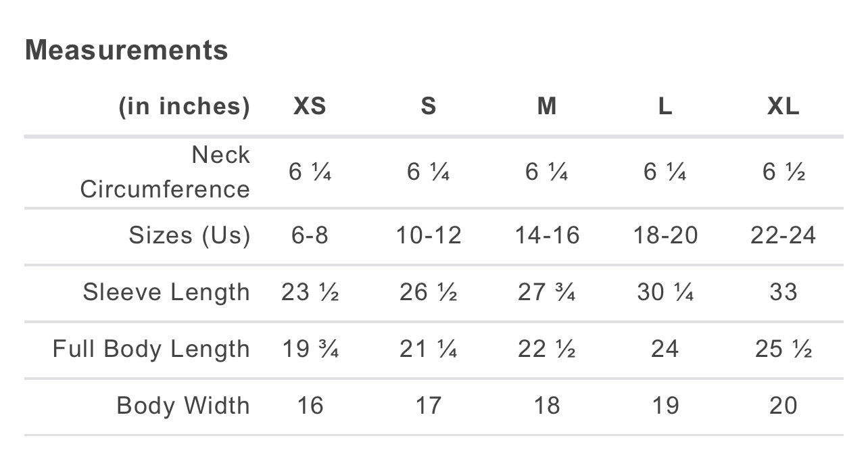Image resolution: width=868 pixels, height=457 pixels.
Task: Select the XS column header
Action: 310,106
